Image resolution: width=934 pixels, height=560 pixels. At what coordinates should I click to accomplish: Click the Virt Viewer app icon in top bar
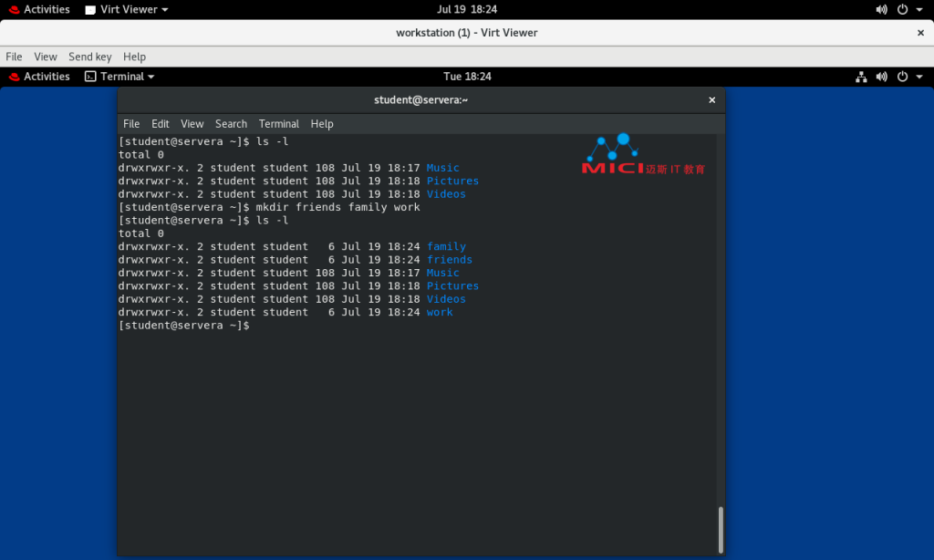pos(90,9)
